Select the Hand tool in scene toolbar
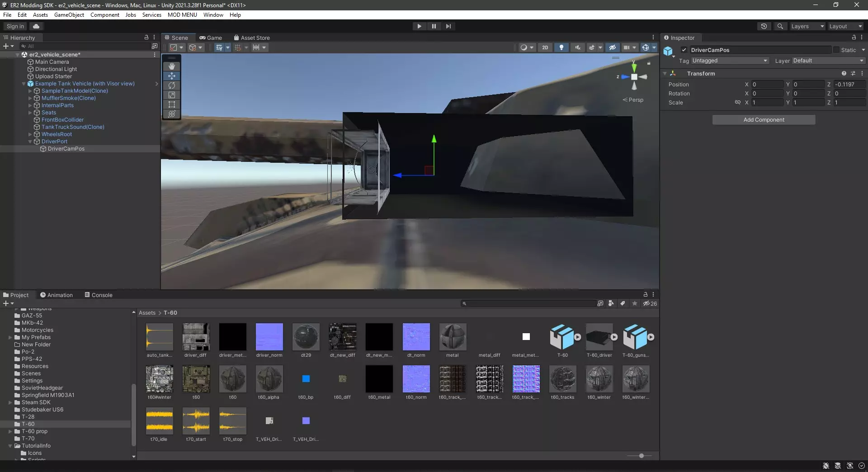The image size is (868, 472). coord(172,66)
